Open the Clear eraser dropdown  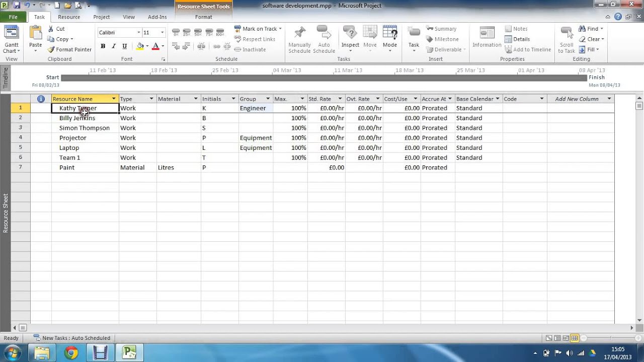[x=591, y=39]
